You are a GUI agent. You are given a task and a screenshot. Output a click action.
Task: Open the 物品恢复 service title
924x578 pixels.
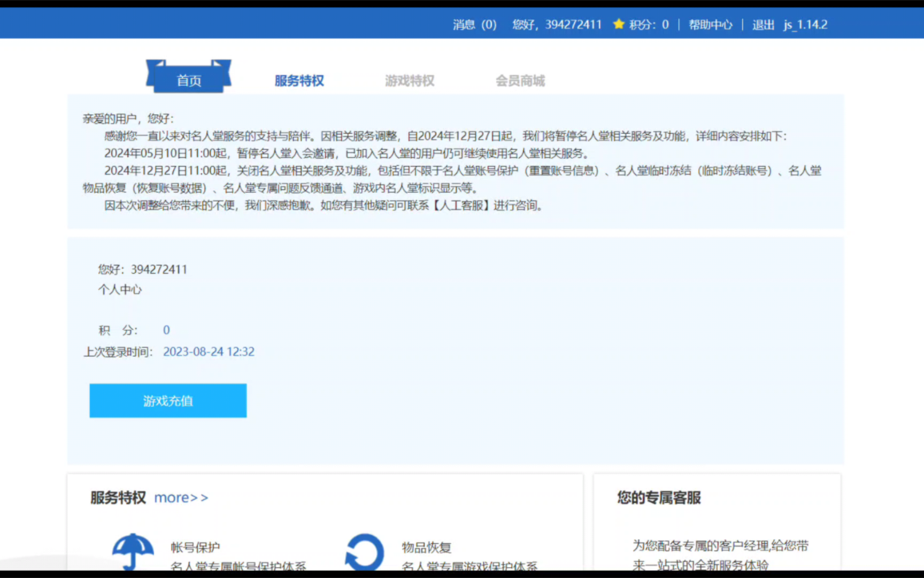(x=427, y=547)
